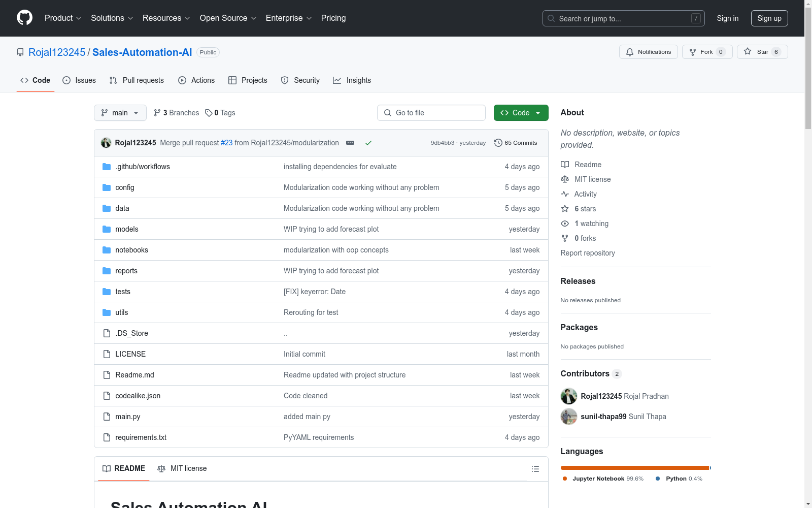Open the codealike.json file
This screenshot has width=812, height=508.
coord(138,396)
